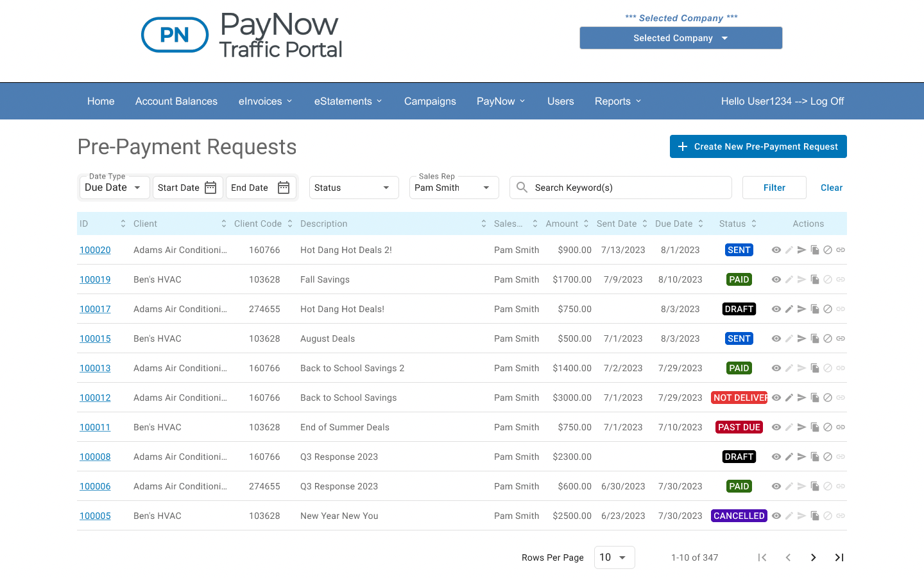Jump to the last page of results
Viewport: 924px width, 578px height.
coord(839,557)
